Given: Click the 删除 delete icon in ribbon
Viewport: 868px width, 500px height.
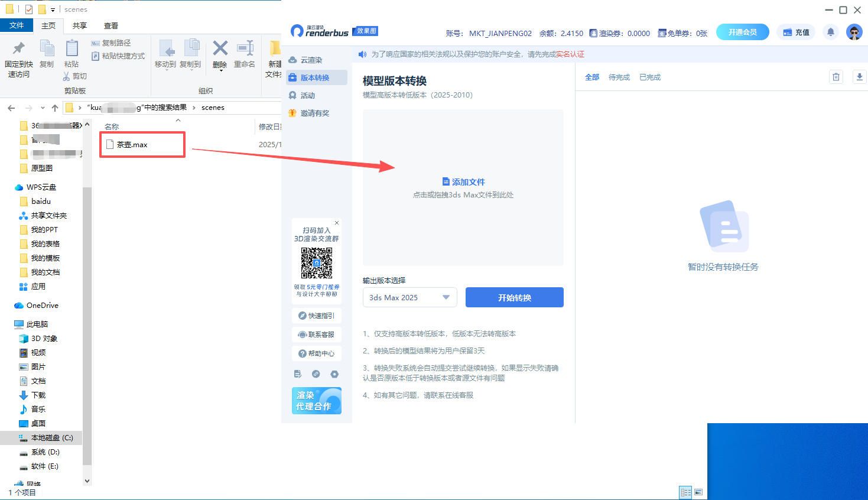Looking at the screenshot, I should pyautogui.click(x=220, y=54).
